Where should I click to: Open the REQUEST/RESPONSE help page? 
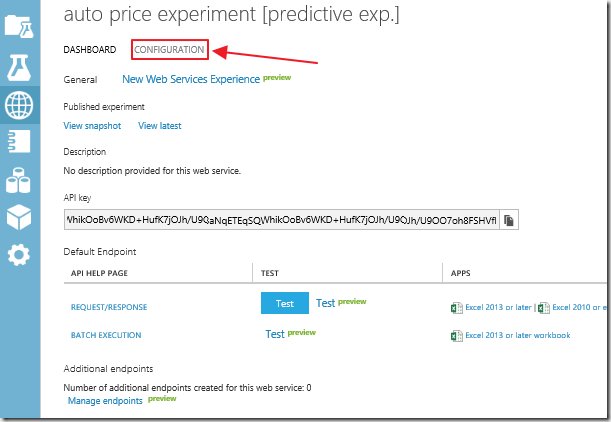(x=109, y=307)
